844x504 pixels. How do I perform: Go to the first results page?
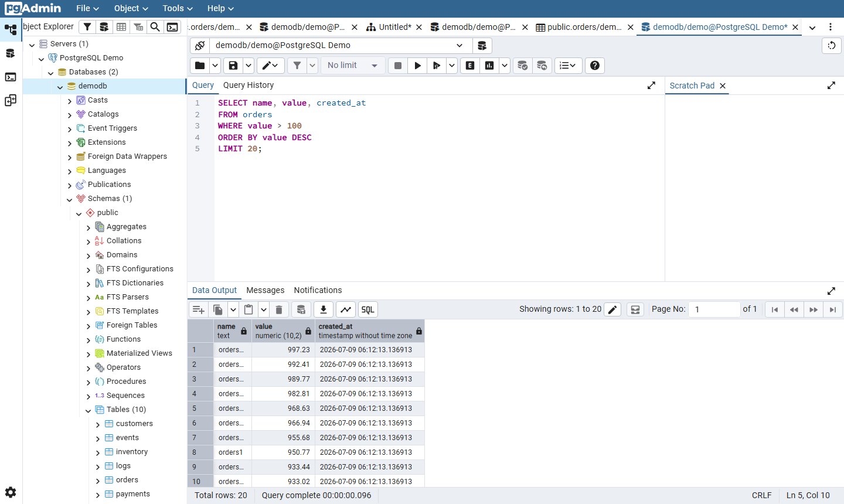pos(775,309)
